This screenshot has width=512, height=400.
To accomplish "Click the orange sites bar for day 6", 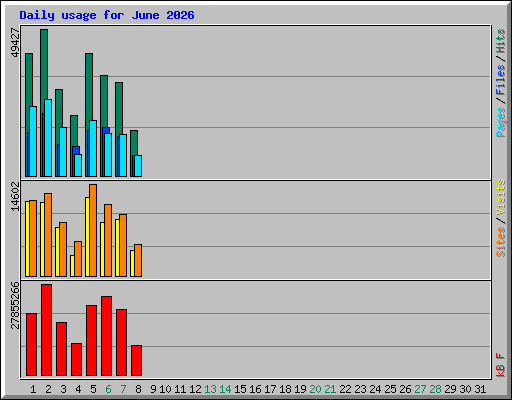I will coord(108,240).
